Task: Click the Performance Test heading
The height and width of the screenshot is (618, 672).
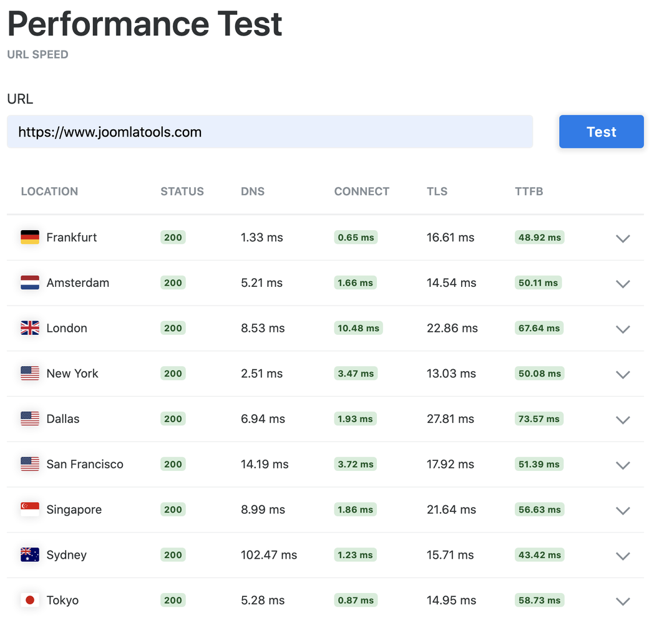Action: (145, 24)
